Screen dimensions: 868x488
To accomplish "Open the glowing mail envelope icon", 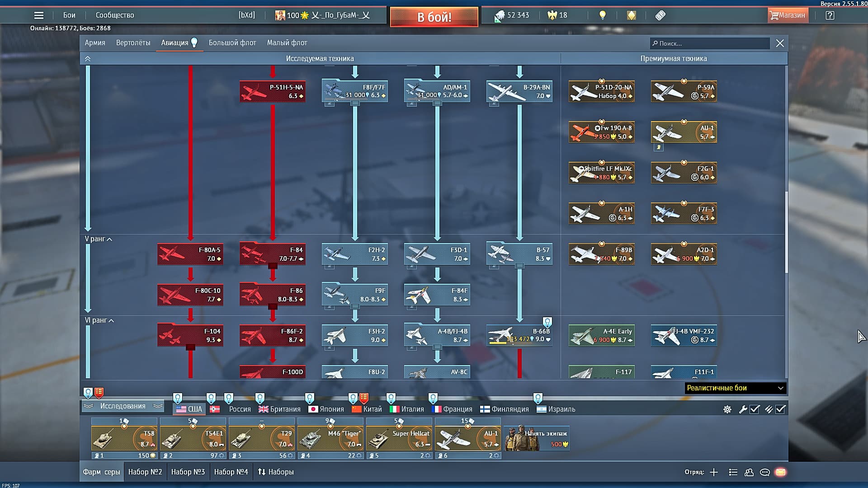I will pyautogui.click(x=780, y=472).
